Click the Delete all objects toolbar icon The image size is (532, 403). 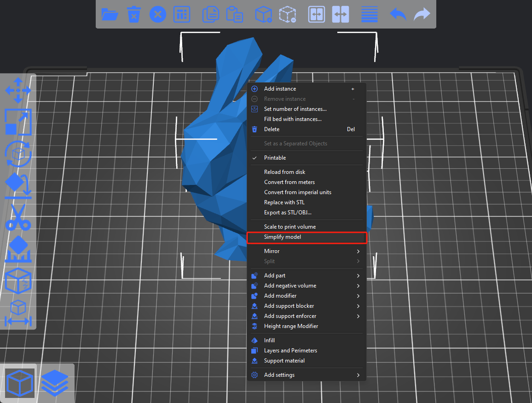(157, 14)
